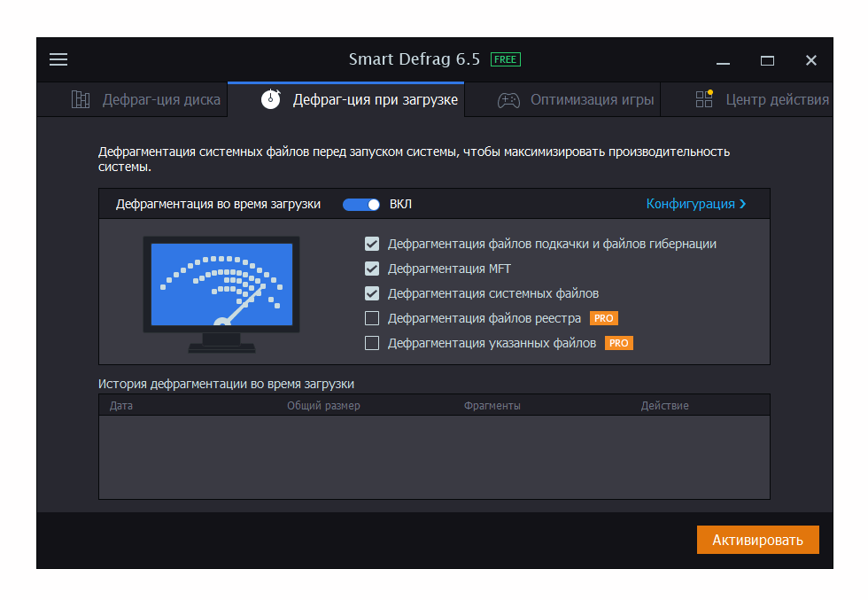Click the boot-time defrag stopwatch icon

coord(271,99)
